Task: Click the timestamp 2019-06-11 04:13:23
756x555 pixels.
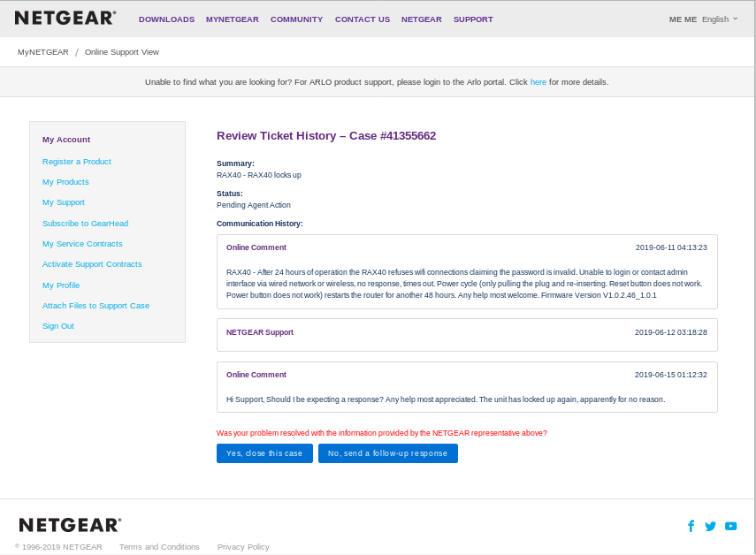Action: click(671, 247)
